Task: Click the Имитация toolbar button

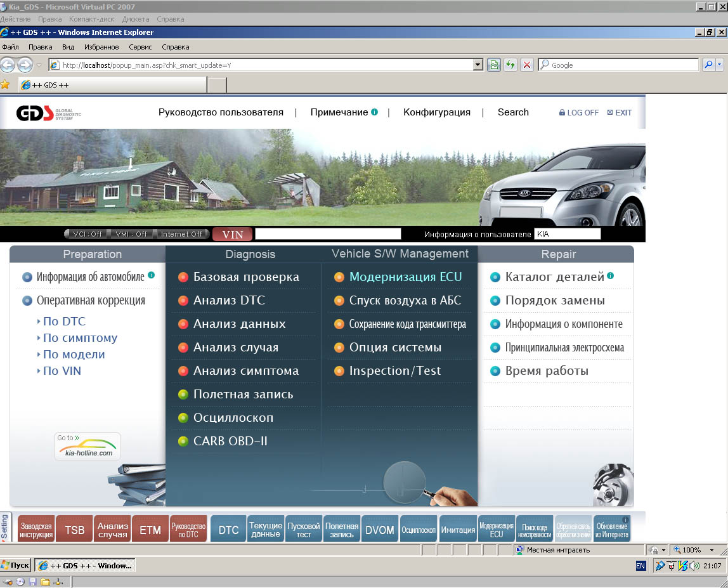Action: point(457,530)
